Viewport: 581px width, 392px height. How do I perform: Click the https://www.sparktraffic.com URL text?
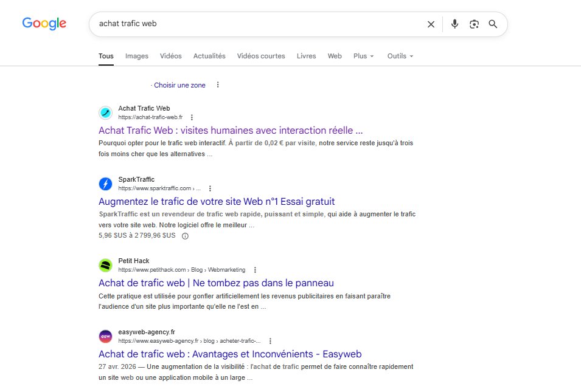tap(159, 188)
